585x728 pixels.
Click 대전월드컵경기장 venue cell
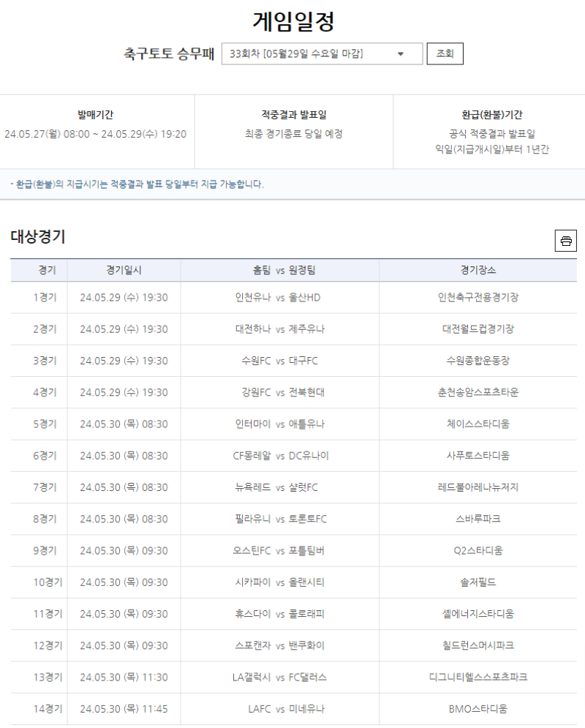pos(478,329)
